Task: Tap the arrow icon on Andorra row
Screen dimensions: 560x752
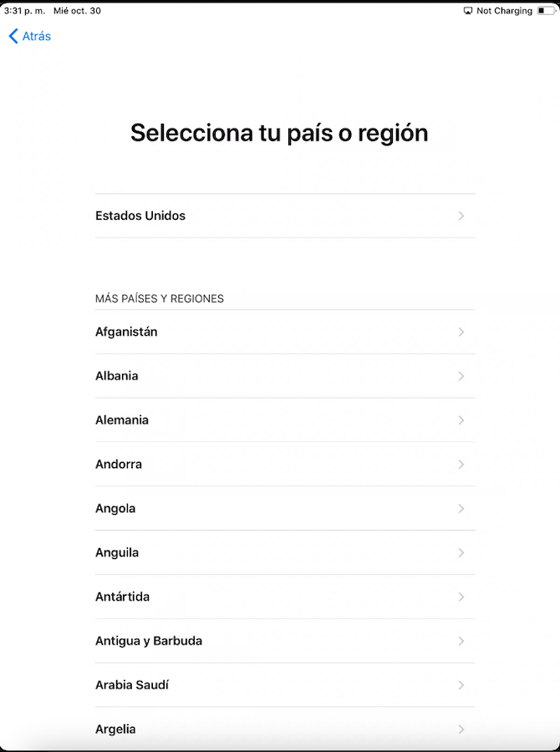Action: [x=461, y=465]
